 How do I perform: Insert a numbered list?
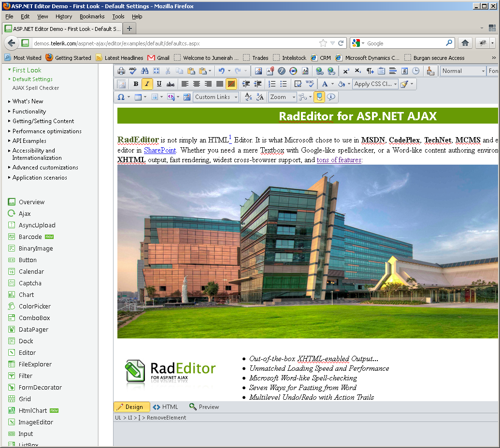(271, 84)
